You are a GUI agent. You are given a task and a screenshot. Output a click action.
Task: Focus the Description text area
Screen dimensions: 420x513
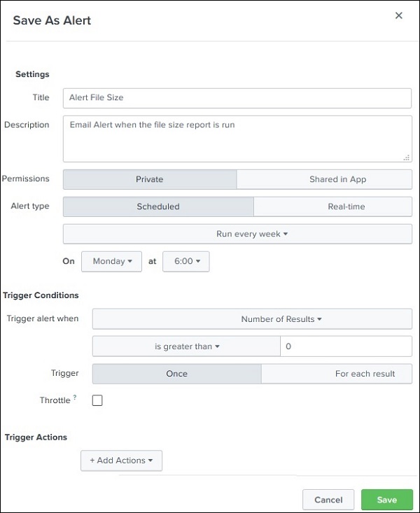coord(237,139)
